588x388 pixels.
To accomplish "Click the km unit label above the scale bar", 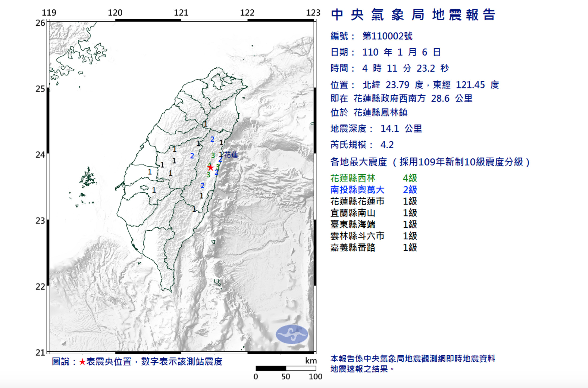I will 311,361.
